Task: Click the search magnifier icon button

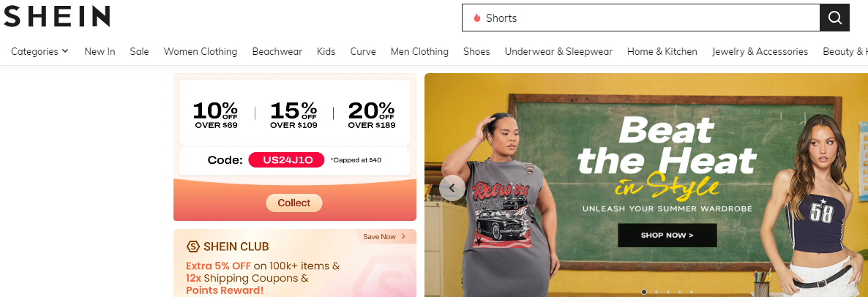Action: point(834,18)
